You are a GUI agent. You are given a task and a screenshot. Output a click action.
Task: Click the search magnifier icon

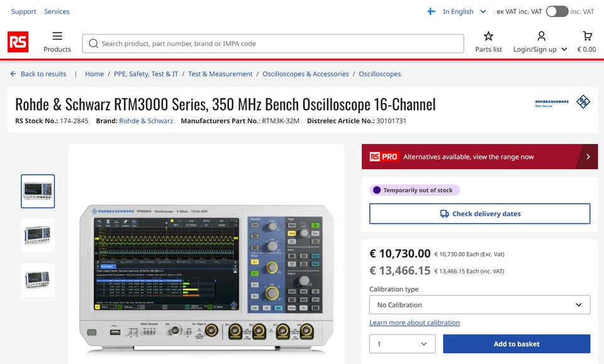[93, 43]
